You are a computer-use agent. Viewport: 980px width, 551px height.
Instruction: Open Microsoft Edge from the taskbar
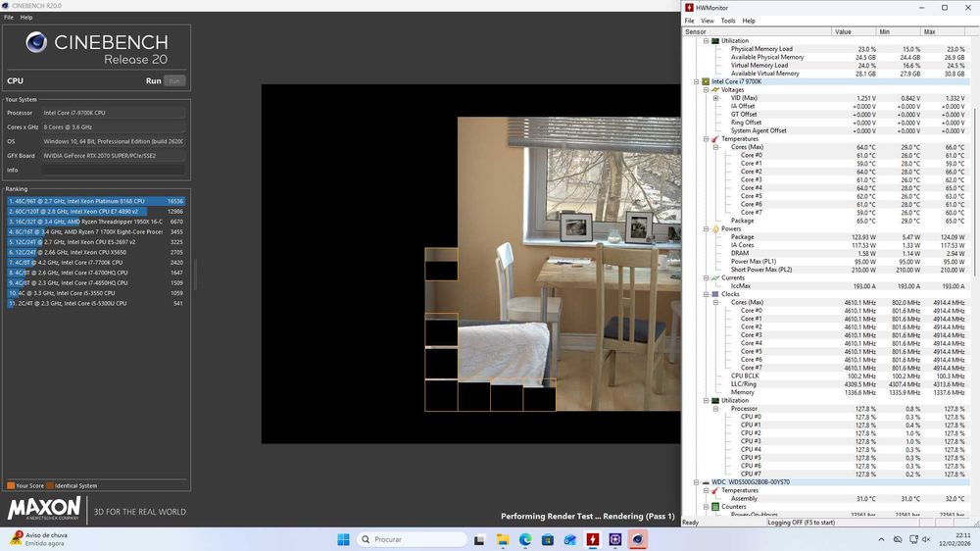[525, 539]
